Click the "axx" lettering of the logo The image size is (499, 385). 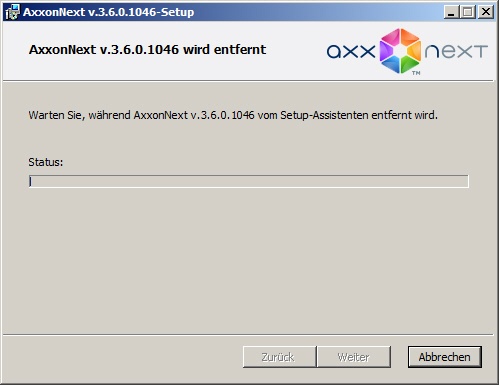pyautogui.click(x=351, y=52)
